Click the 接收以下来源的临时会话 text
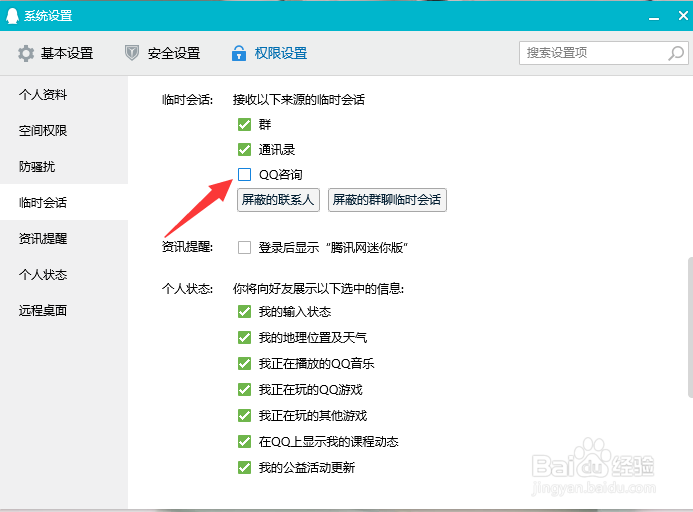This screenshot has width=693, height=512. coord(299,100)
